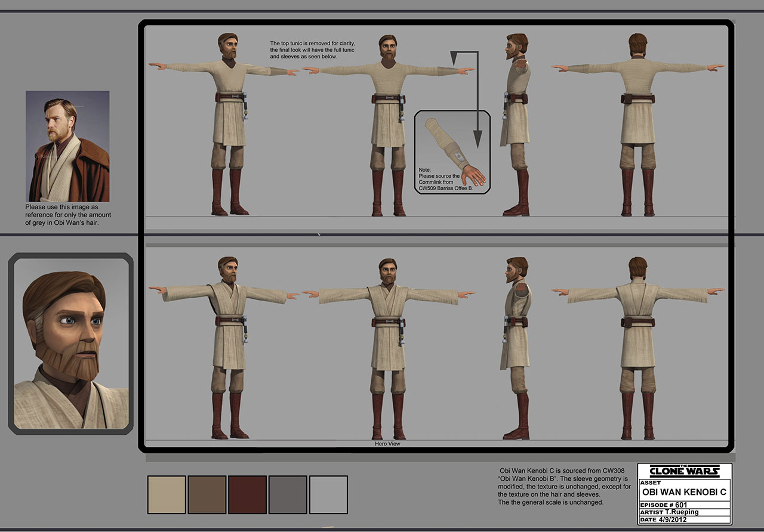The height and width of the screenshot is (532, 764).
Task: Click the forearm commlink detail inset
Action: pos(452,152)
